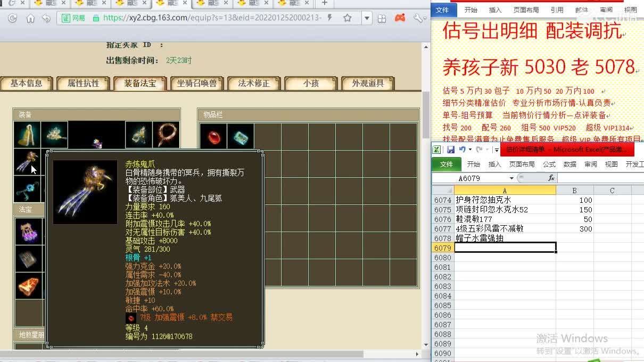Click cell containing 项链封印忽水克水52
Screen dimensions: 644x362
click(505, 210)
